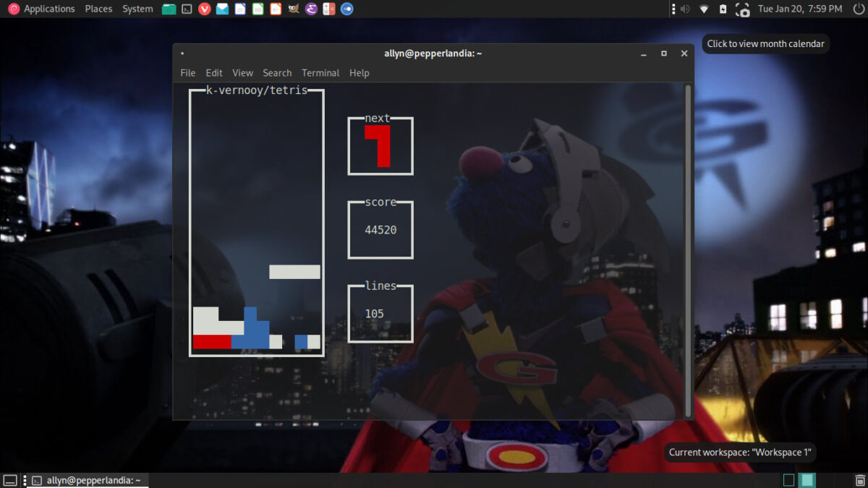The image size is (868, 488).
Task: Open the Search menu in terminal
Action: tap(277, 73)
